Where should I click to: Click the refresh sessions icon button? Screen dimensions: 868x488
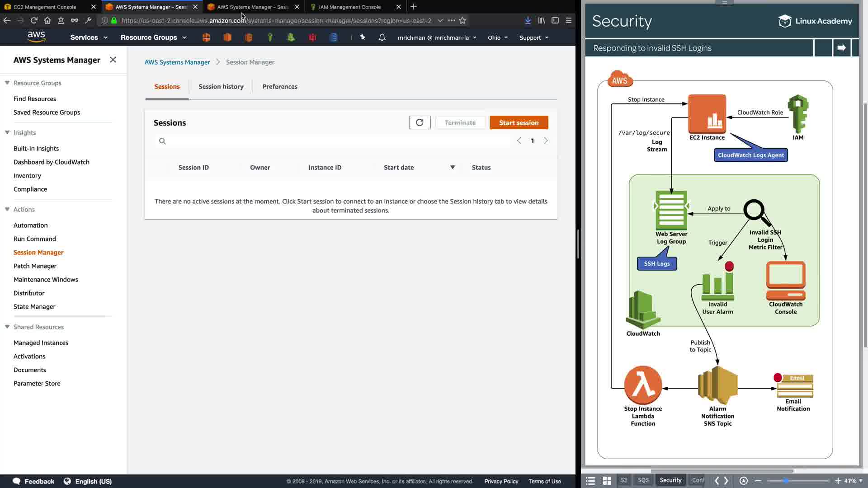420,122
